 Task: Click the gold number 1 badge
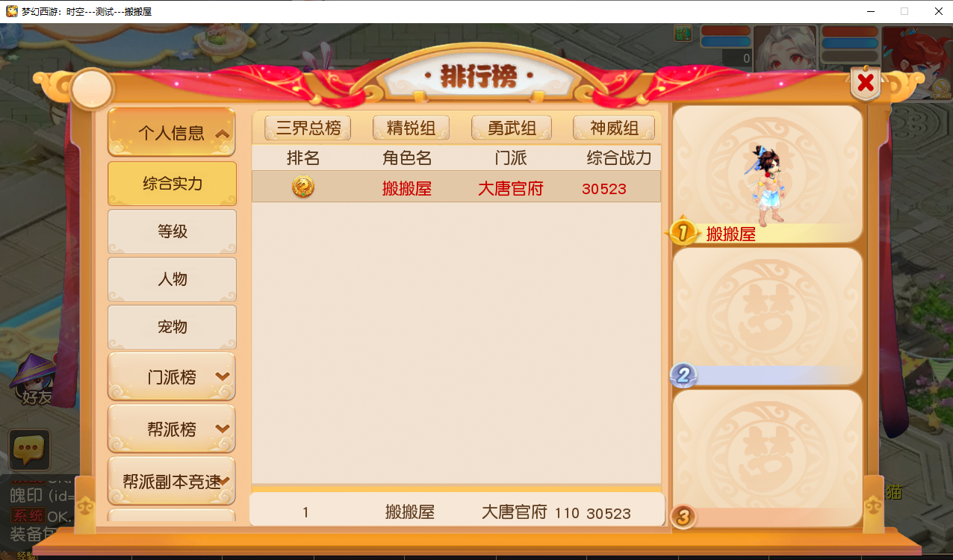[x=682, y=232]
